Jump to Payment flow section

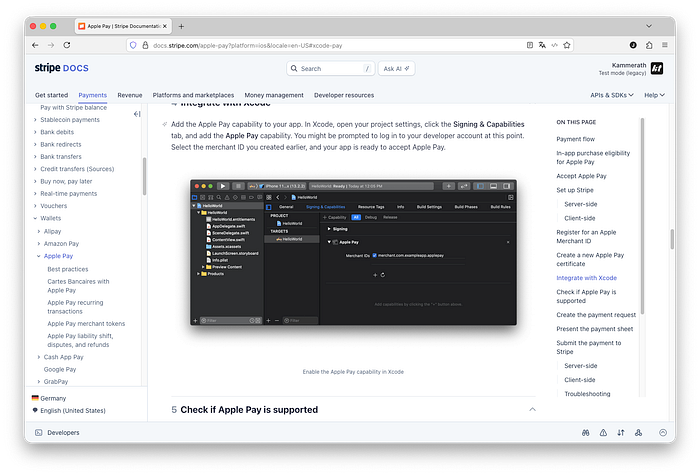click(x=575, y=139)
